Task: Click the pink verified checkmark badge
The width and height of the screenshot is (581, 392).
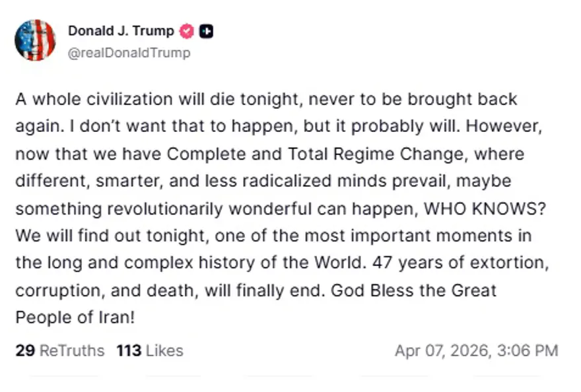Action: click(x=187, y=31)
